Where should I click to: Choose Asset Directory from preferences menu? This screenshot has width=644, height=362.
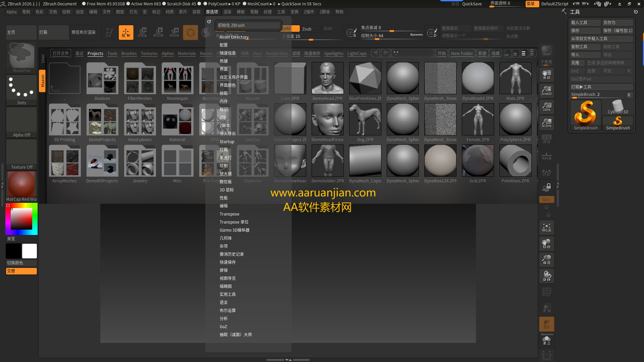[x=234, y=37]
